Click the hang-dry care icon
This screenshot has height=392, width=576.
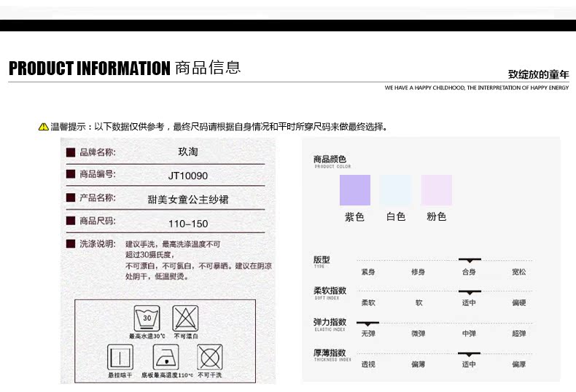tap(120, 357)
